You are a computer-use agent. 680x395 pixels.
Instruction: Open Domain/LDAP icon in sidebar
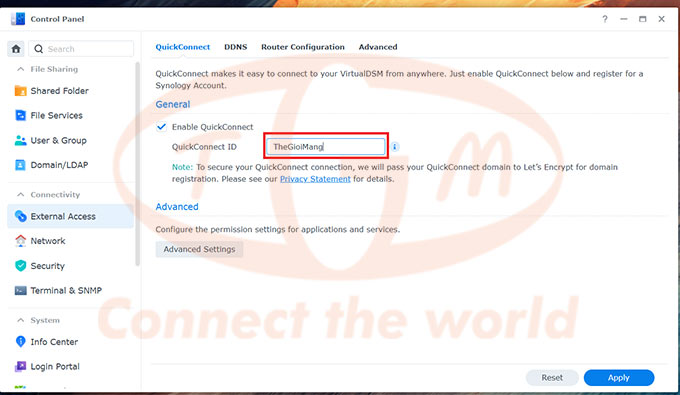[x=20, y=165]
